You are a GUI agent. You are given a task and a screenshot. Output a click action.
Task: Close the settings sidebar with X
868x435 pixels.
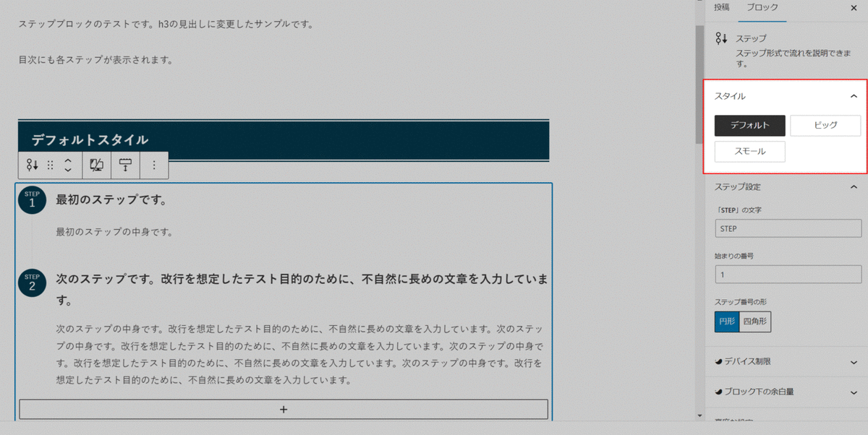pos(854,7)
